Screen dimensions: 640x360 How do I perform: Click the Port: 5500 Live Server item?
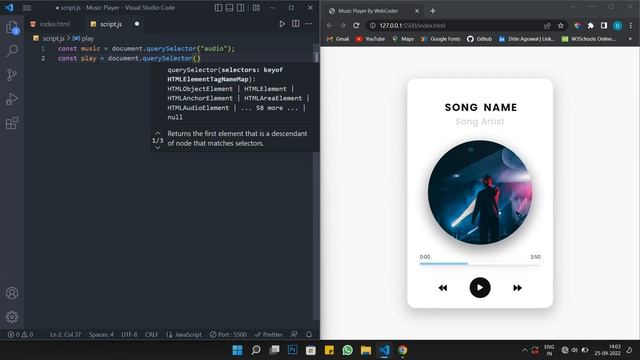coord(228,334)
